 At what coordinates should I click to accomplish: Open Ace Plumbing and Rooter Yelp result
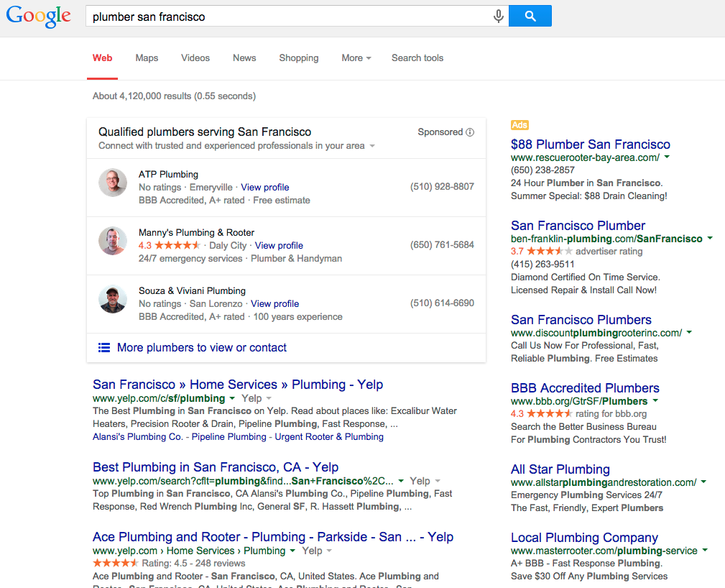(x=273, y=537)
